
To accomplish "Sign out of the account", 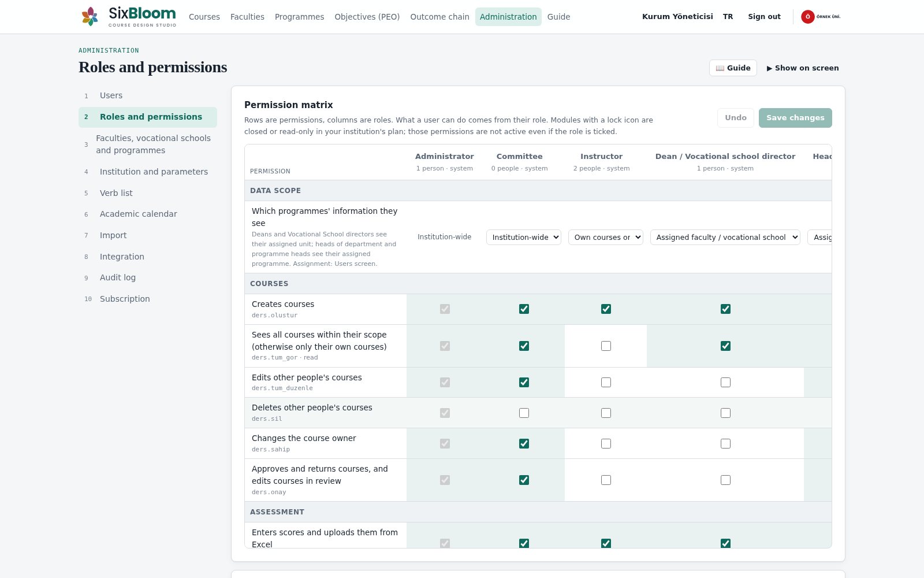I will pyautogui.click(x=764, y=17).
